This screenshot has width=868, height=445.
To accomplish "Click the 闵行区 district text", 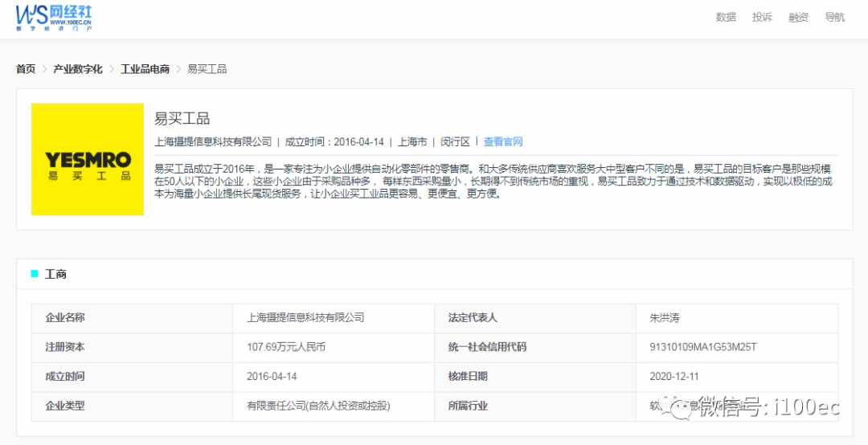I will point(455,141).
